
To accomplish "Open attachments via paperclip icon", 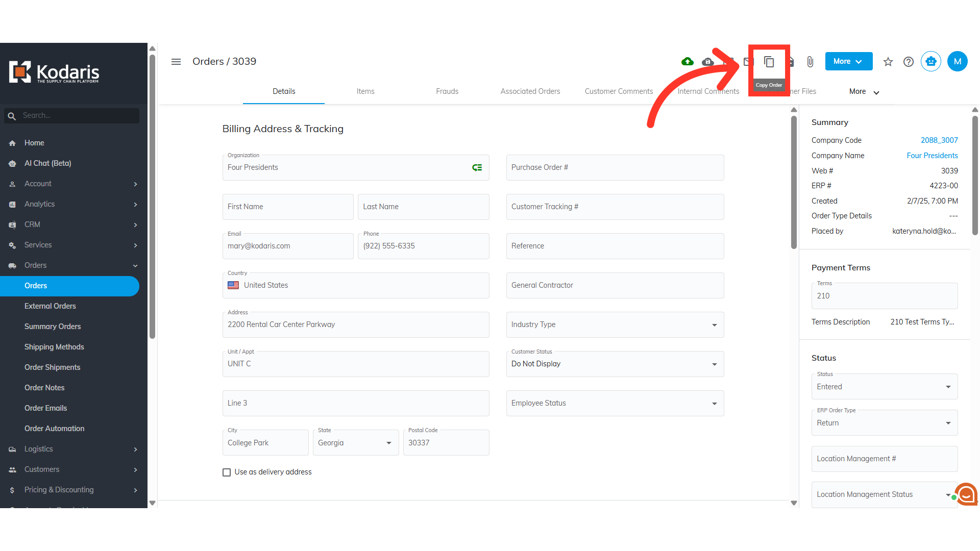I will [810, 62].
